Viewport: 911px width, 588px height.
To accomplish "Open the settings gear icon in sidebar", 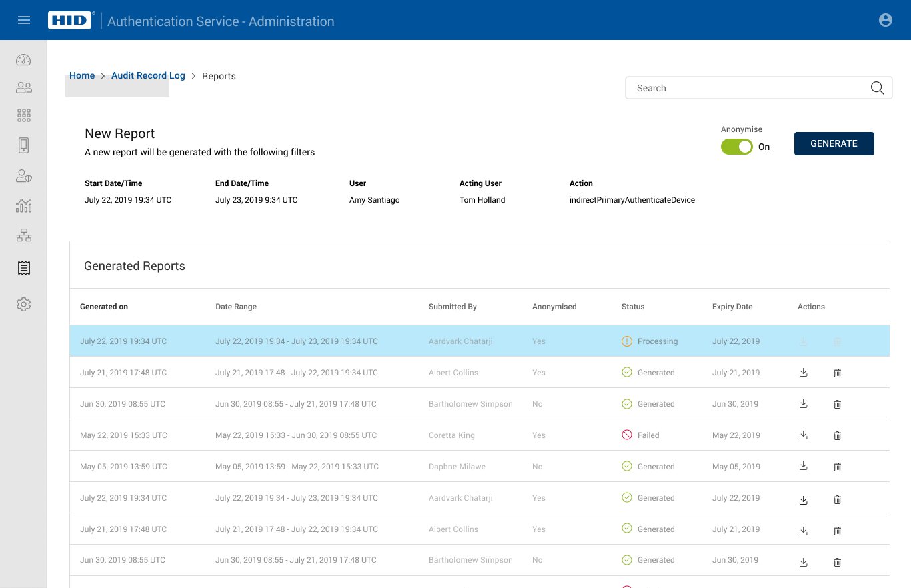I will [24, 304].
